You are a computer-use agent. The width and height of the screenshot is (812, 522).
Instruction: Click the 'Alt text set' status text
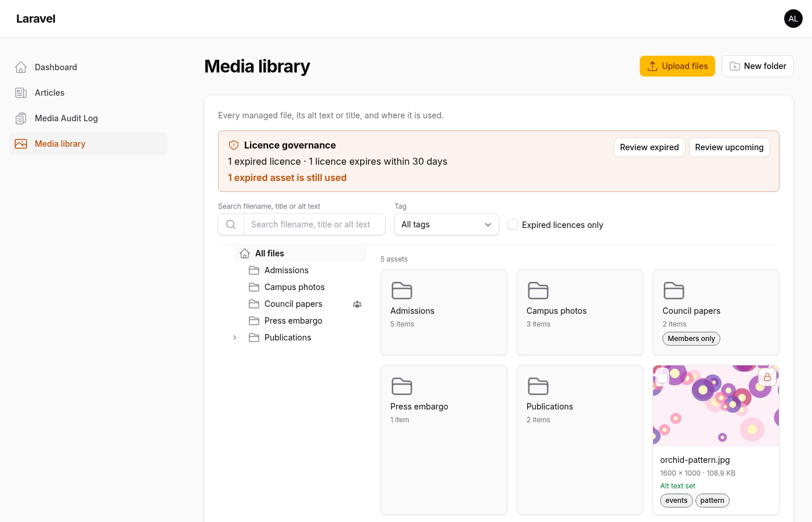(x=677, y=486)
